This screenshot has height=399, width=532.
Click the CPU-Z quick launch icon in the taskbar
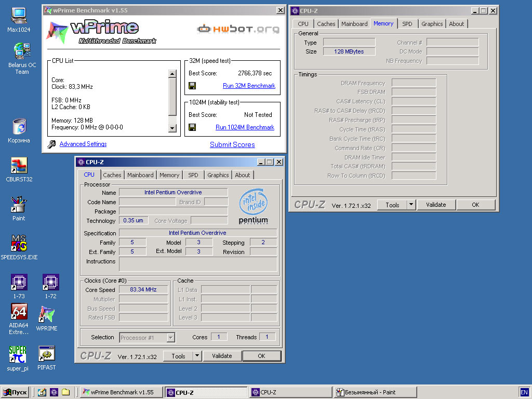[54, 393]
